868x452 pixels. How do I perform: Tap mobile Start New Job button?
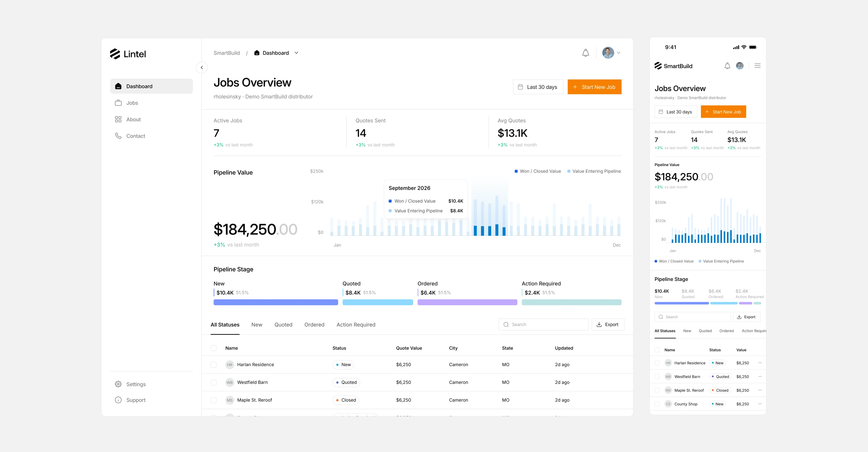723,112
